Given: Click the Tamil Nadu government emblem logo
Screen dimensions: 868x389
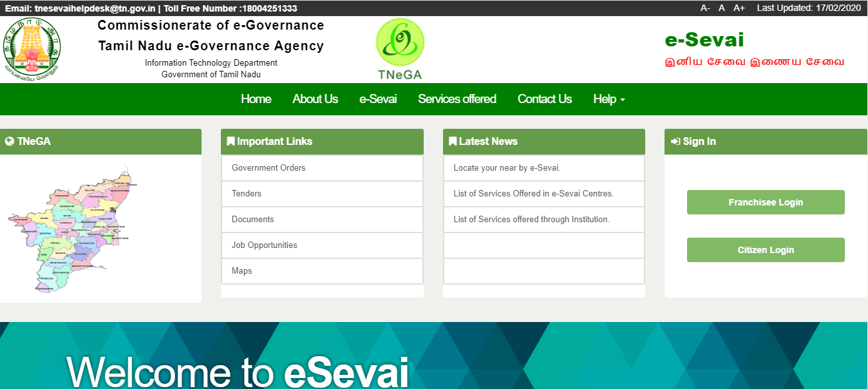Looking at the screenshot, I should 32,50.
